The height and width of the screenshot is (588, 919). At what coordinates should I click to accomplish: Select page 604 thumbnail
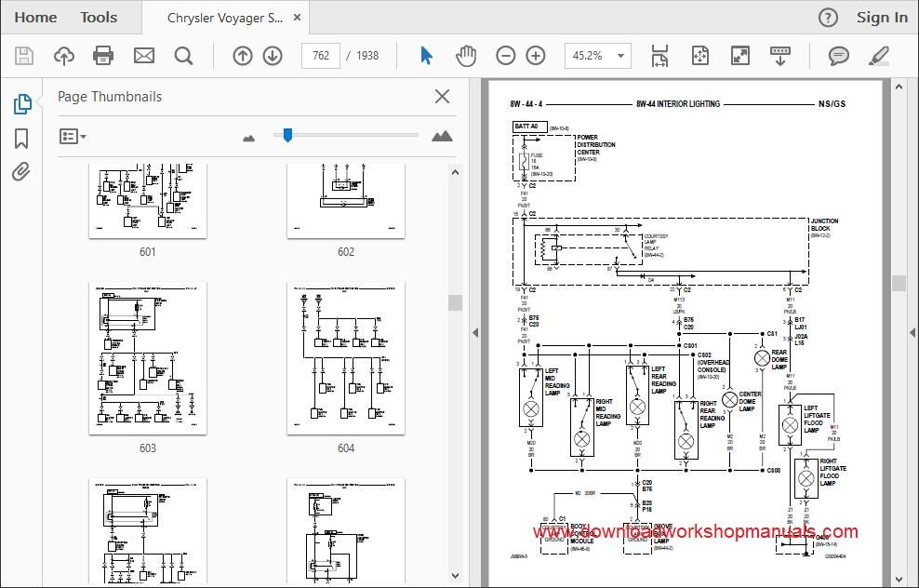click(x=346, y=358)
